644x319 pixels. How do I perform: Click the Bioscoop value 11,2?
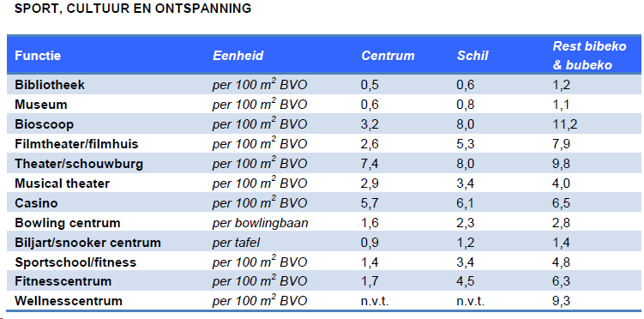pyautogui.click(x=565, y=124)
